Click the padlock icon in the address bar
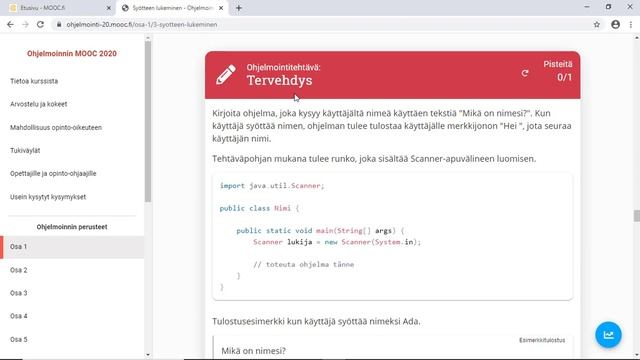This screenshot has height=360, width=640. tap(59, 25)
